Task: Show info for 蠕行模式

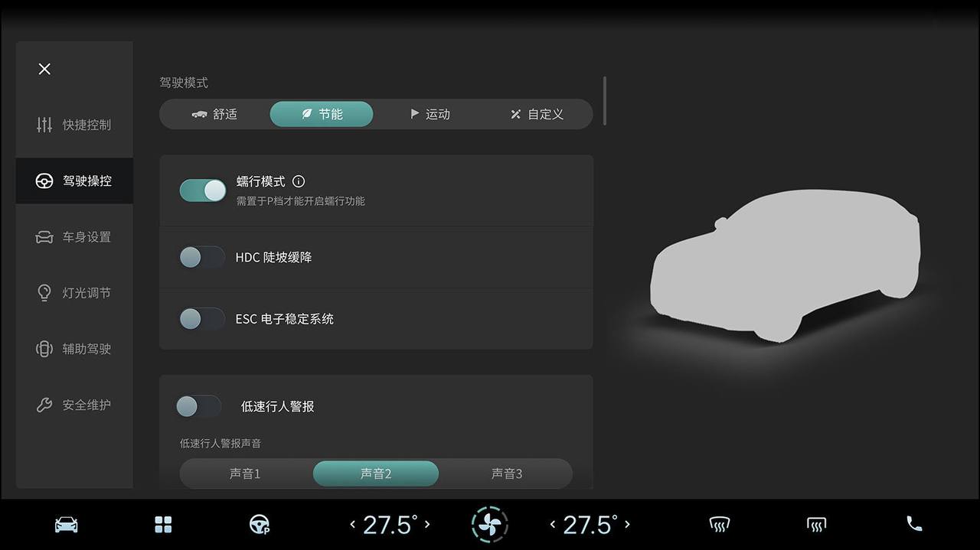Action: [x=299, y=181]
